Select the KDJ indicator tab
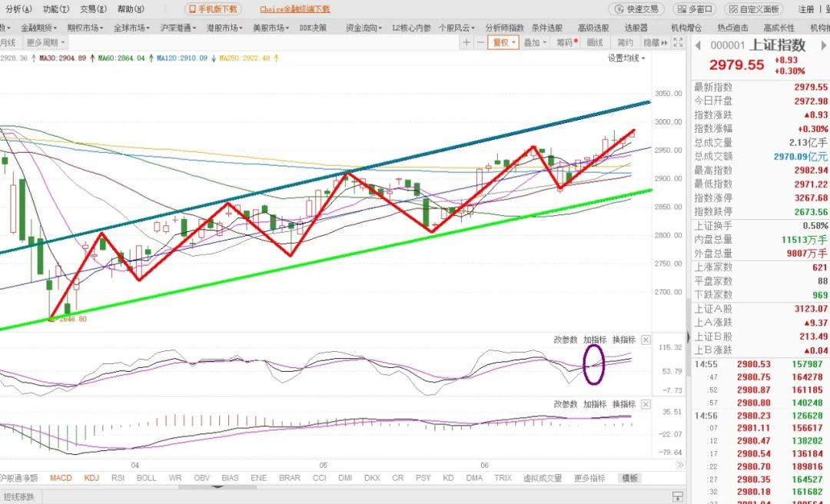This screenshot has width=830, height=504. (x=91, y=478)
